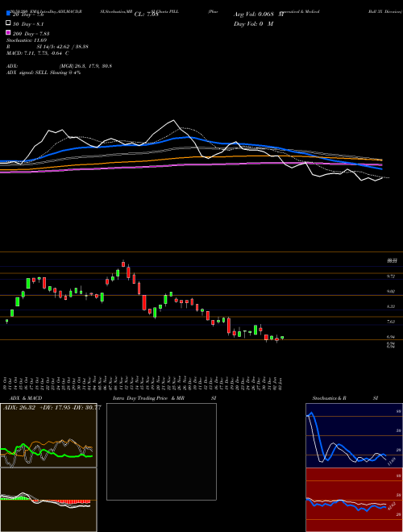Click the last green candlestick on the chart
This screenshot has height=532, width=403.
[x=282, y=338]
